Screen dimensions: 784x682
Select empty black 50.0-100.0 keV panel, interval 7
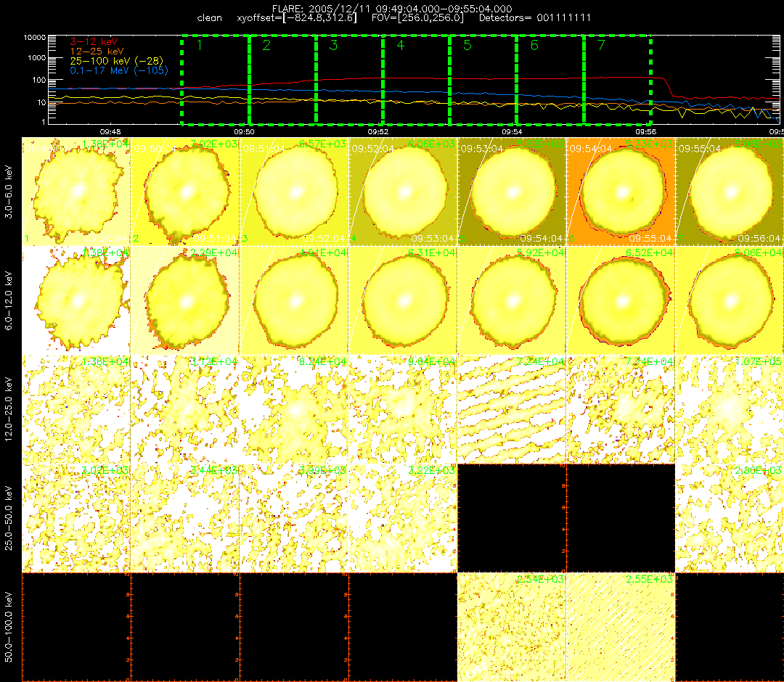pyautogui.click(x=730, y=627)
